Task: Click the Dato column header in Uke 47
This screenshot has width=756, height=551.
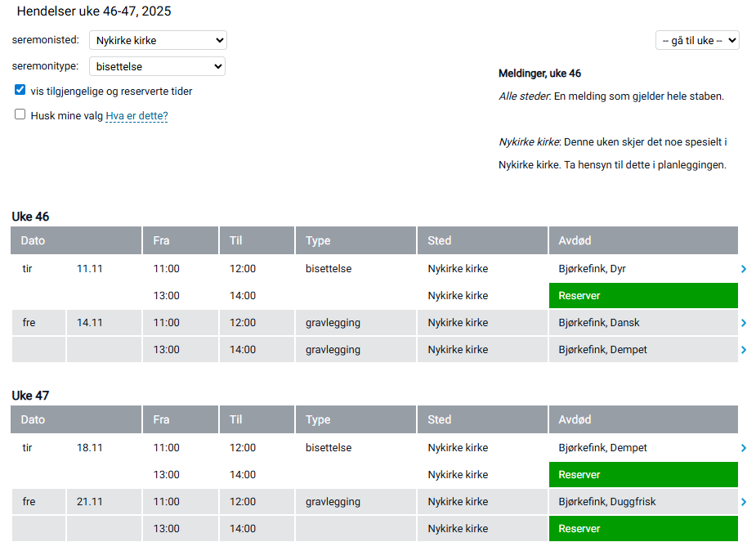Action: click(x=76, y=419)
